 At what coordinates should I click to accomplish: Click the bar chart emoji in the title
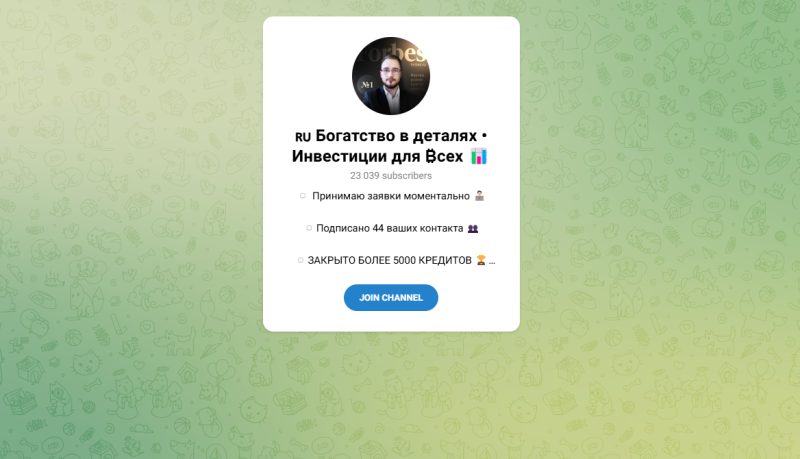click(x=479, y=156)
